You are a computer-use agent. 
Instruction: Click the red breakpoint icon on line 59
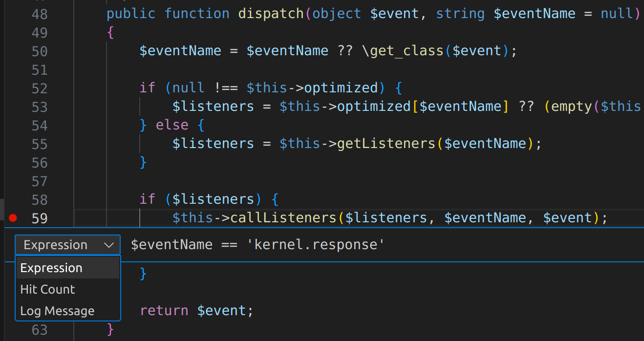(x=13, y=217)
